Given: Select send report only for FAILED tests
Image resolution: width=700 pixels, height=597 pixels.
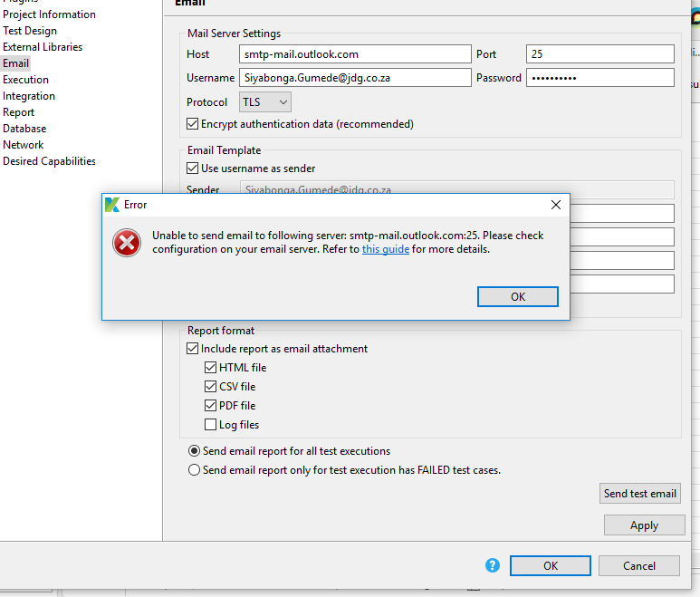Looking at the screenshot, I should tap(194, 470).
